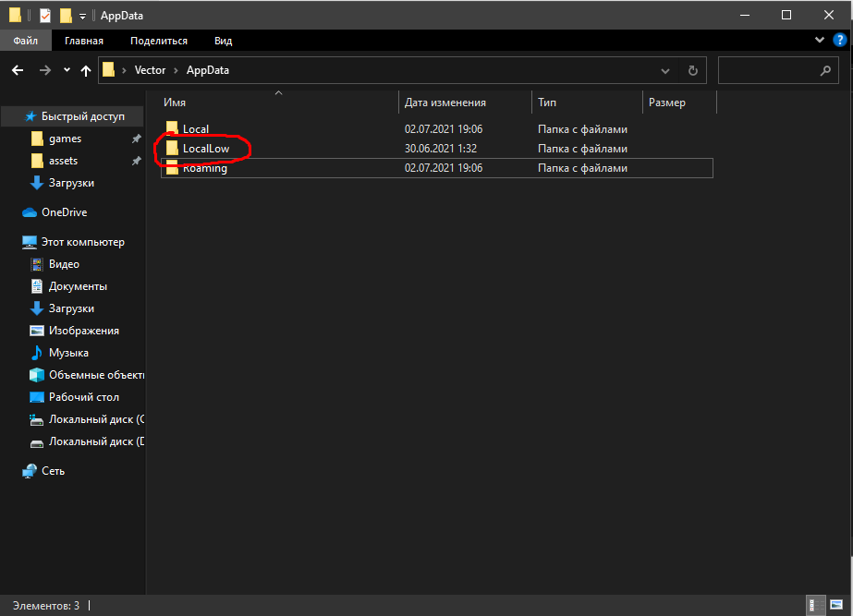
Task: Open the Файл menu tab
Action: click(25, 41)
